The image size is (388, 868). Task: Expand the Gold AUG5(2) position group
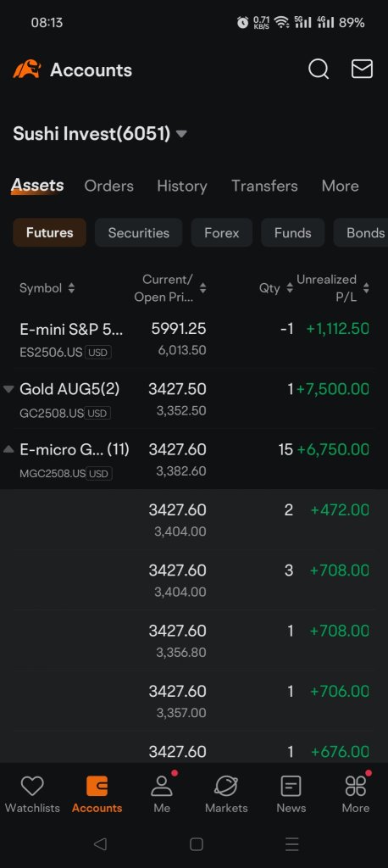click(x=8, y=389)
